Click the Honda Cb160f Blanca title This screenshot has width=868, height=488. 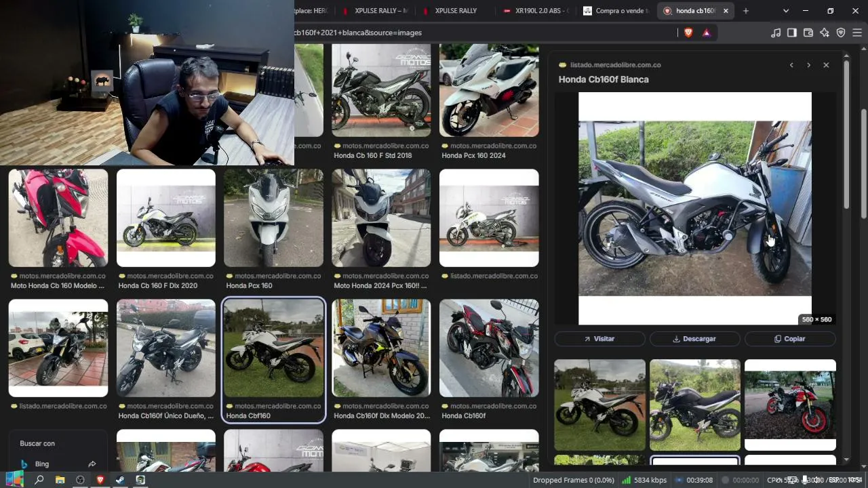(604, 79)
